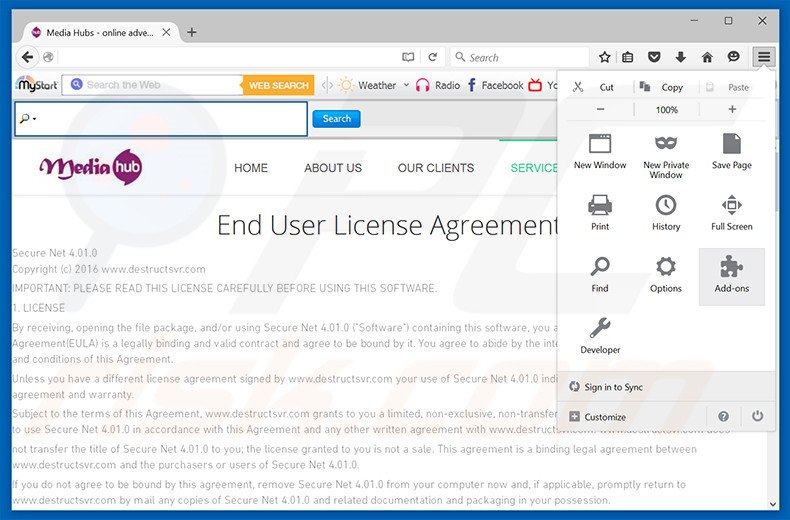Open the Facebook toolbar link
790x520 pixels.
pos(495,85)
